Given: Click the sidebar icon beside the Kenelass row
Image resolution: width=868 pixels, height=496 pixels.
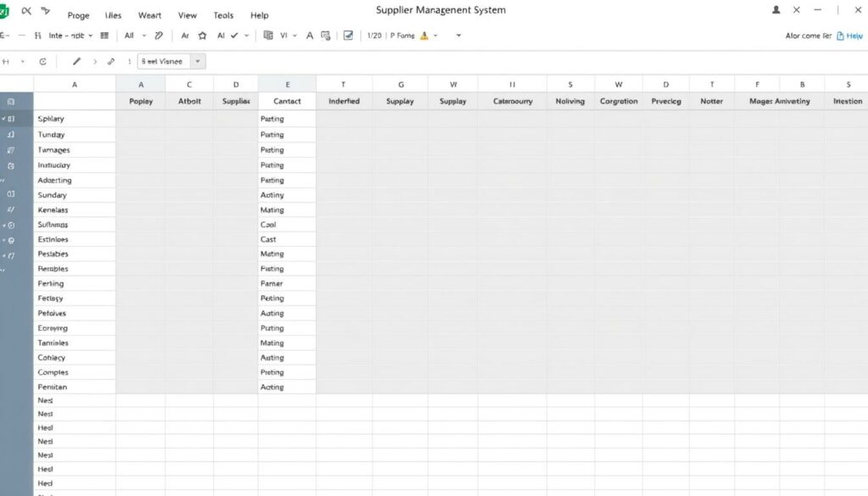Looking at the screenshot, I should point(10,209).
